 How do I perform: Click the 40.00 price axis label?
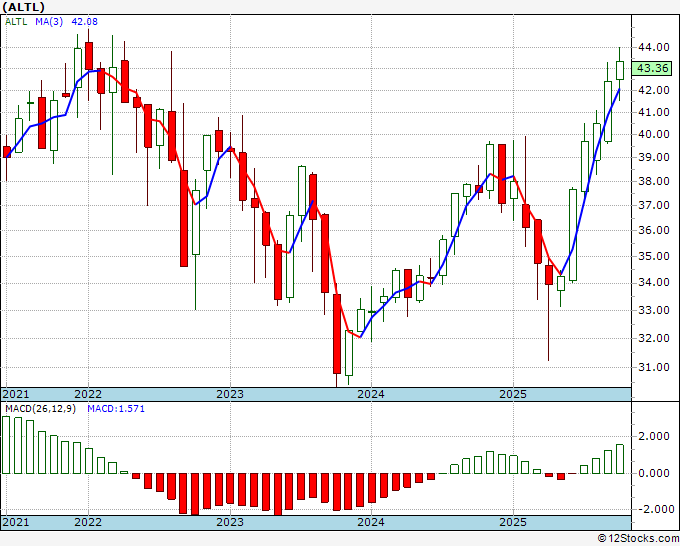point(653,134)
